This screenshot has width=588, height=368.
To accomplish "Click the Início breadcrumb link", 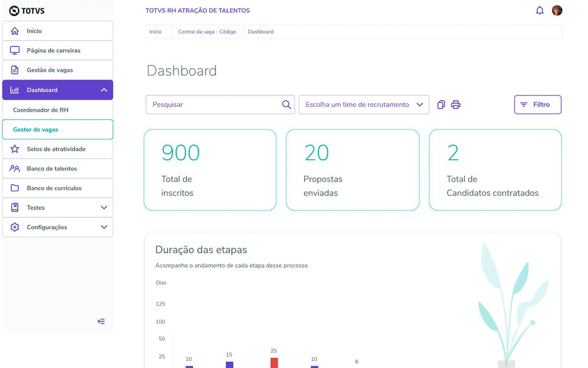I will coord(155,32).
